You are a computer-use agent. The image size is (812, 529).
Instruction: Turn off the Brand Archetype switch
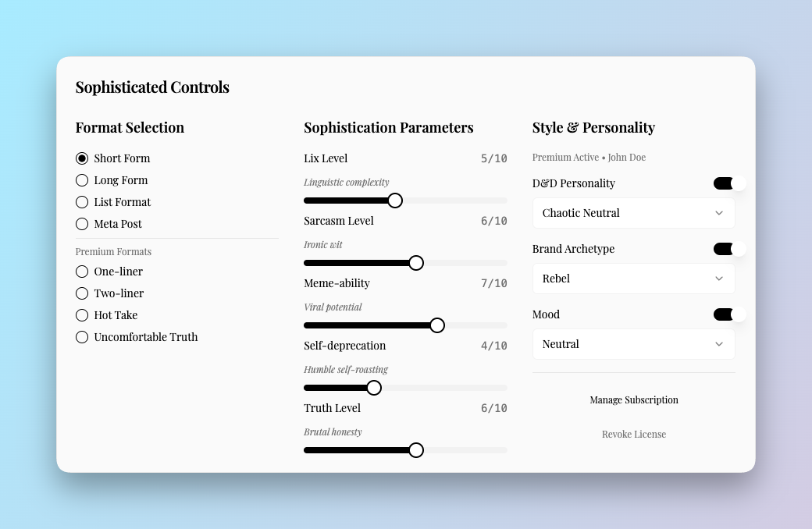point(729,249)
